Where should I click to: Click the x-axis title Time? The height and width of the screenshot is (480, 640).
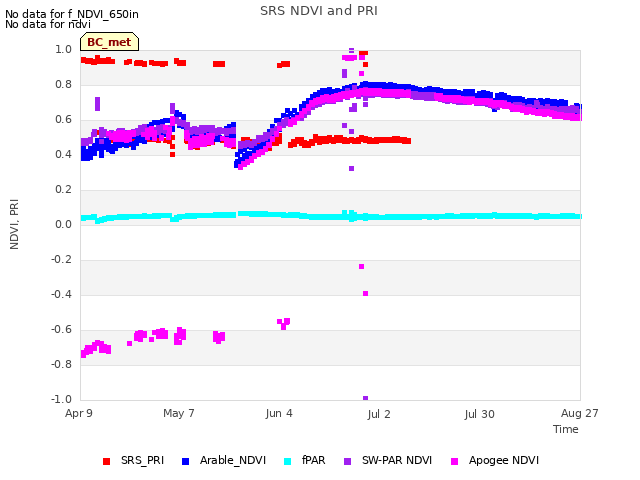tap(566, 429)
